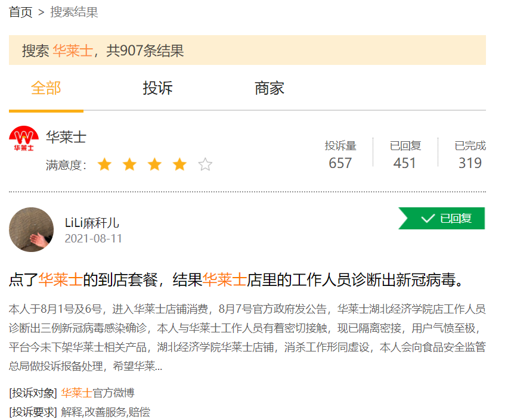Click 华莱士官方微博 complaint target link
The height and width of the screenshot is (420, 511).
(97, 393)
